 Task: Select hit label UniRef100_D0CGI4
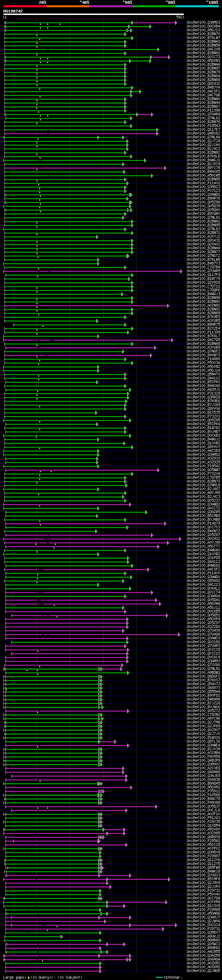point(203,925)
